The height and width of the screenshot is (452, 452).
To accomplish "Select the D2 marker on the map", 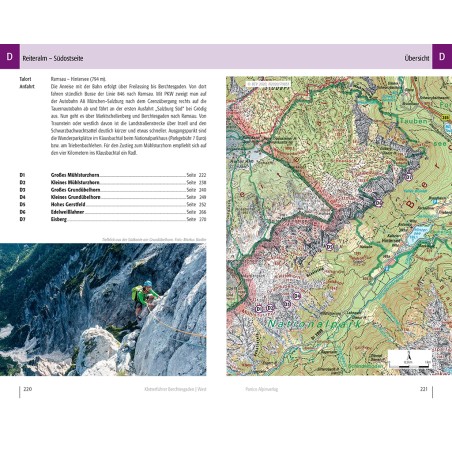I will (270, 308).
